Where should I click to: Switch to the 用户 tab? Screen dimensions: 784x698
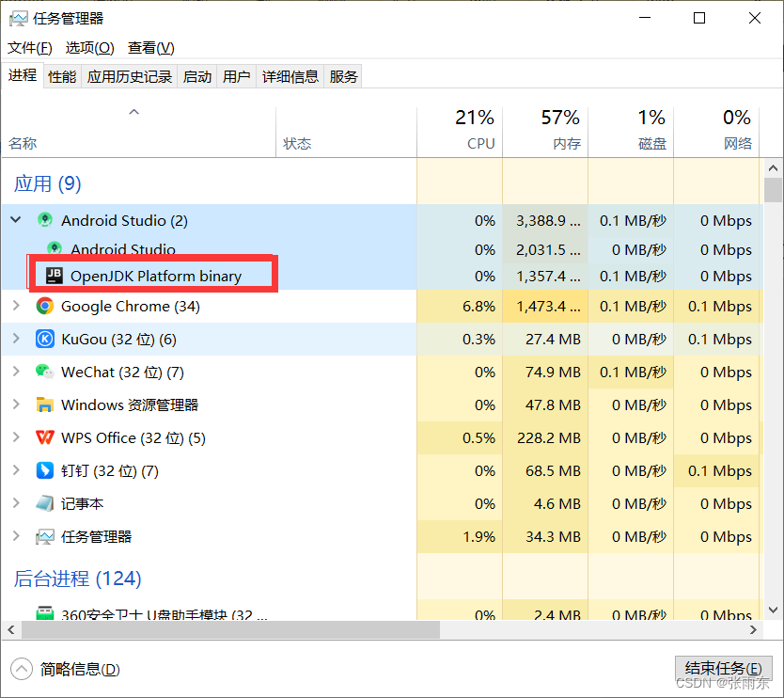[237, 76]
